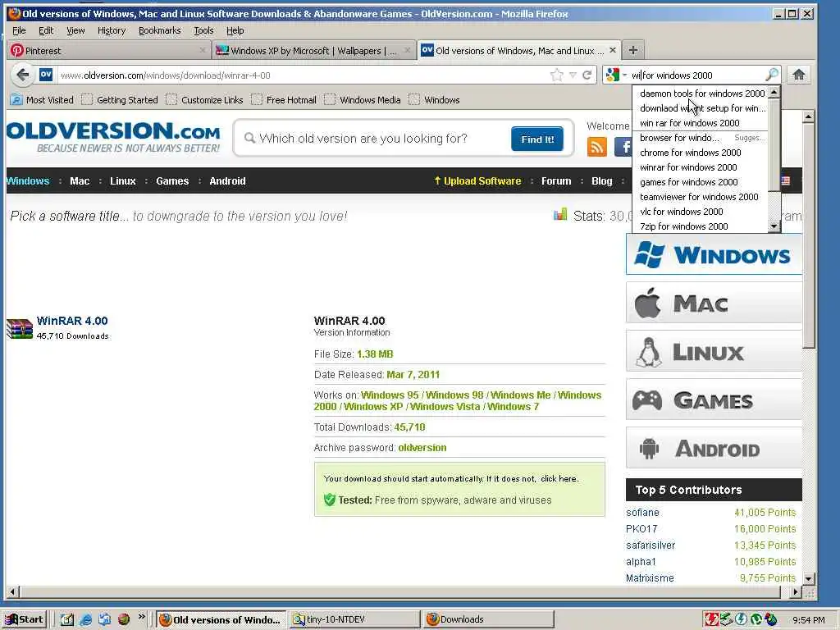Click the Firefox back arrow button
Screen dimensions: 840x630
pyautogui.click(x=22, y=75)
